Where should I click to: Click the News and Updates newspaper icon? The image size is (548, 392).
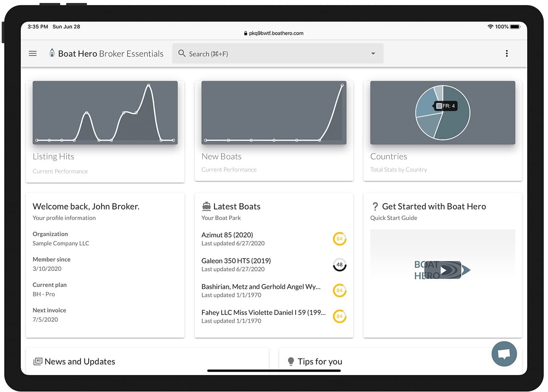pyautogui.click(x=38, y=361)
